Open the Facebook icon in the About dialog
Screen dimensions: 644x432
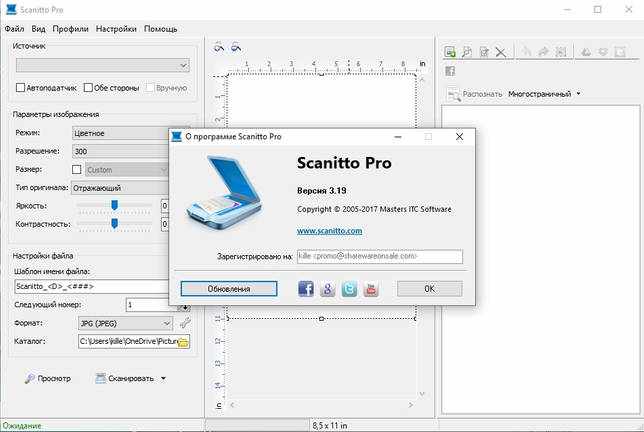click(306, 289)
